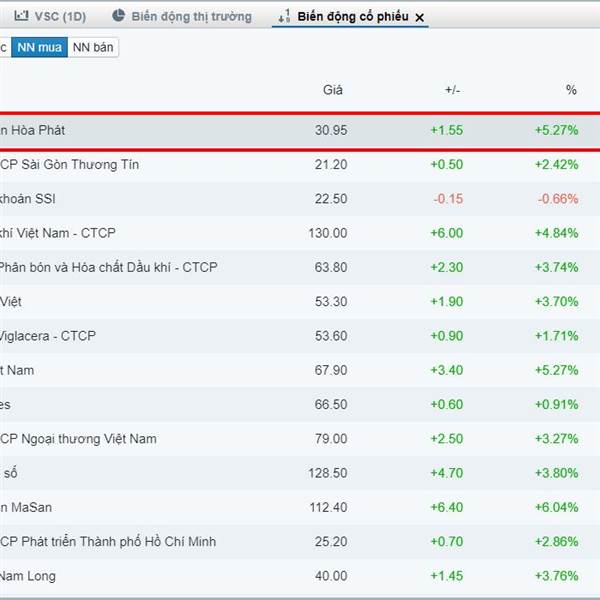Click the +2.42% value for Sài Gòn Thương Tín

point(556,165)
